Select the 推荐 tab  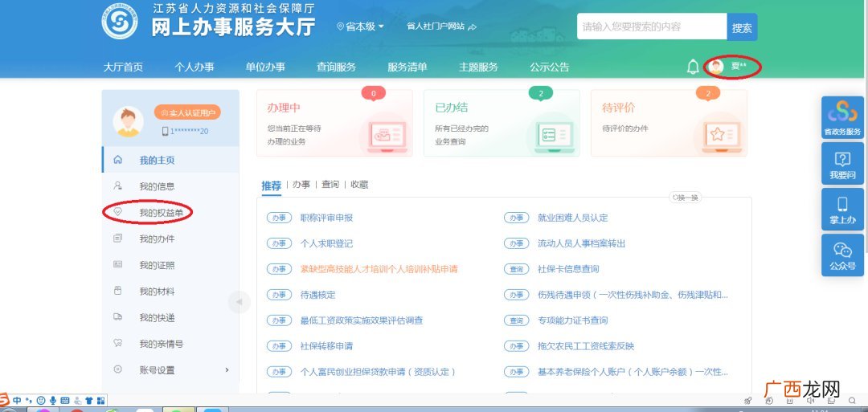pyautogui.click(x=272, y=186)
